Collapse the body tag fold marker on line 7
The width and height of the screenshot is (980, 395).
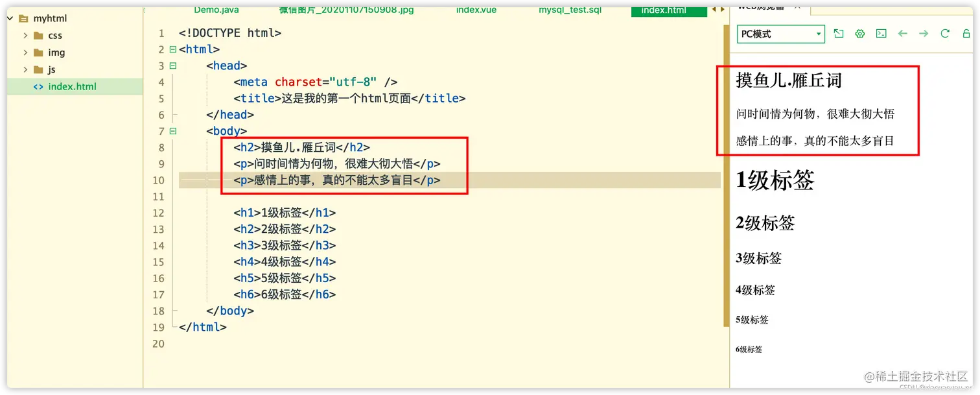(173, 131)
